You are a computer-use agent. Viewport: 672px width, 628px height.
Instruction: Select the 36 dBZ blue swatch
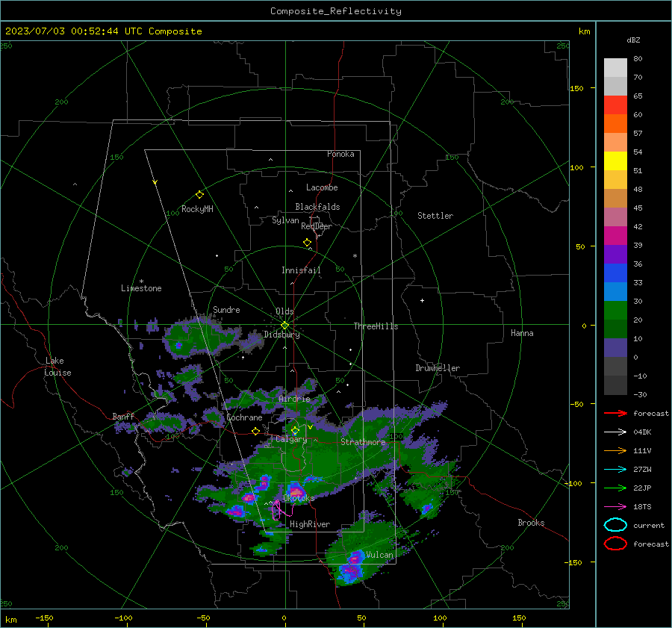(615, 273)
